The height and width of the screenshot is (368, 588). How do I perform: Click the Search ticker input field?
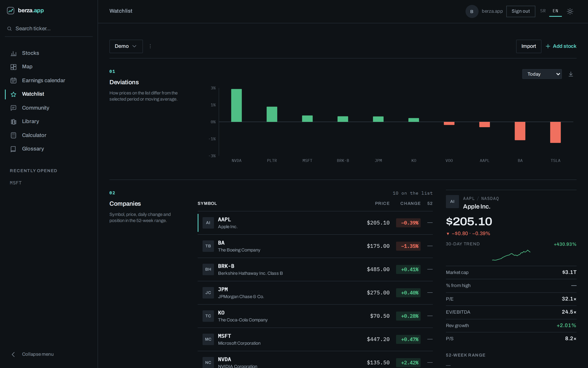click(49, 29)
